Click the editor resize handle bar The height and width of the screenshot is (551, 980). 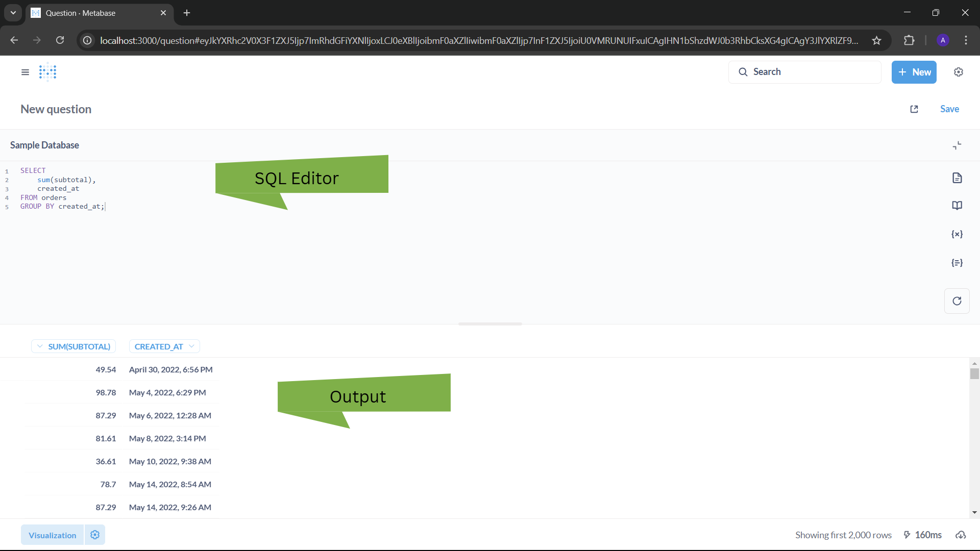[490, 324]
